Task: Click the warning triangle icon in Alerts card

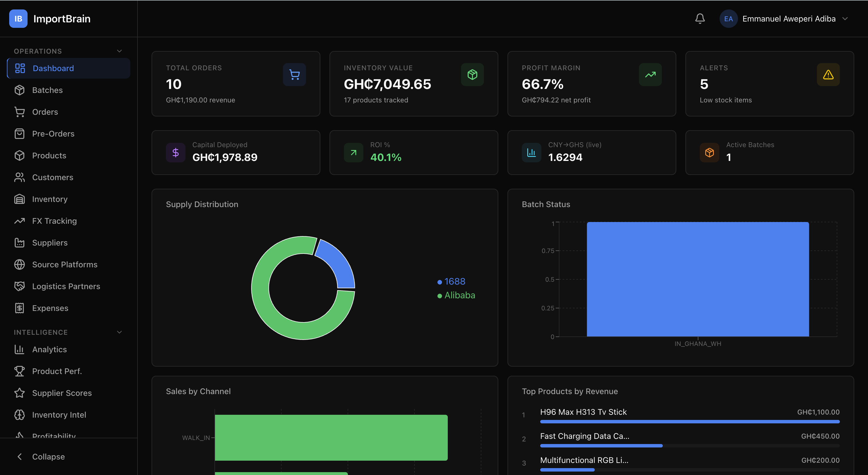Action: (828, 74)
